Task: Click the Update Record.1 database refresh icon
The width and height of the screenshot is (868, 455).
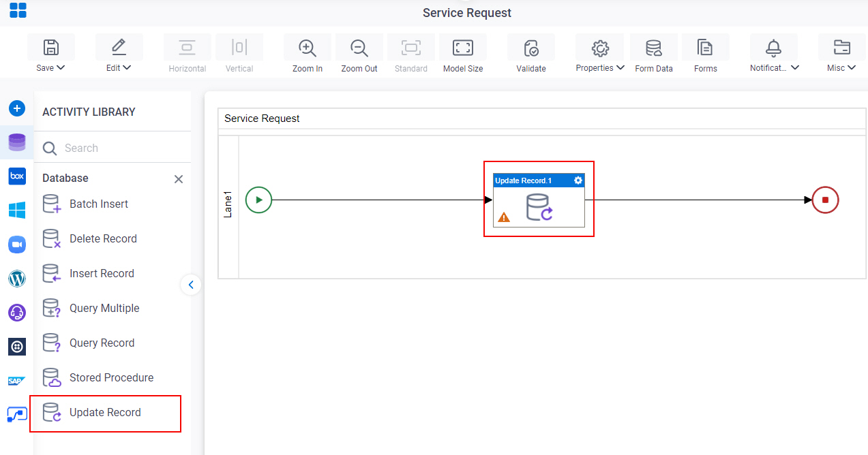Action: click(x=539, y=208)
